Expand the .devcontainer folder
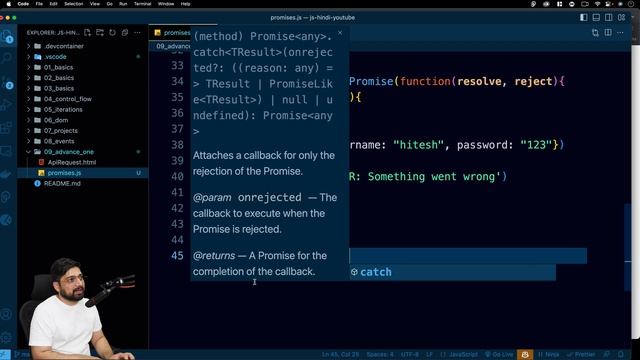 coord(83,46)
